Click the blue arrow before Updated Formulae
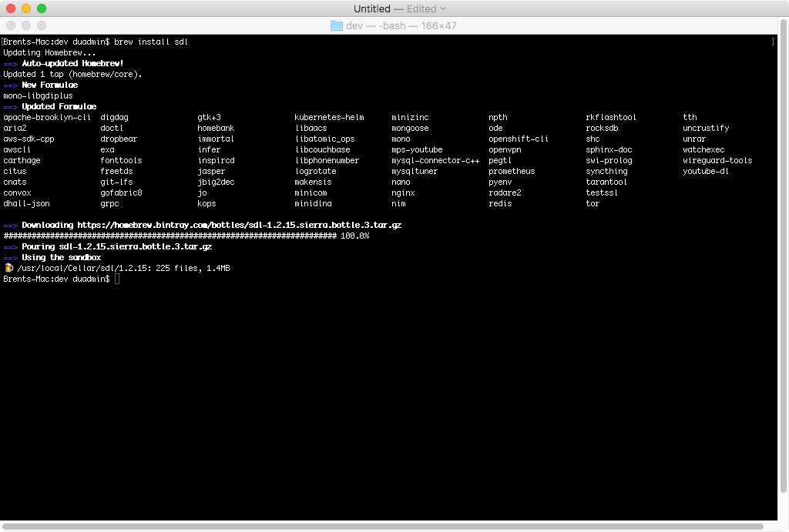Image resolution: width=789 pixels, height=532 pixels. pos(10,106)
